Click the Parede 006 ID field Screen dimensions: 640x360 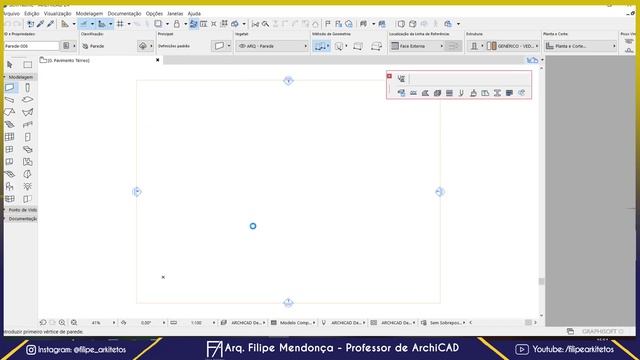pos(31,46)
